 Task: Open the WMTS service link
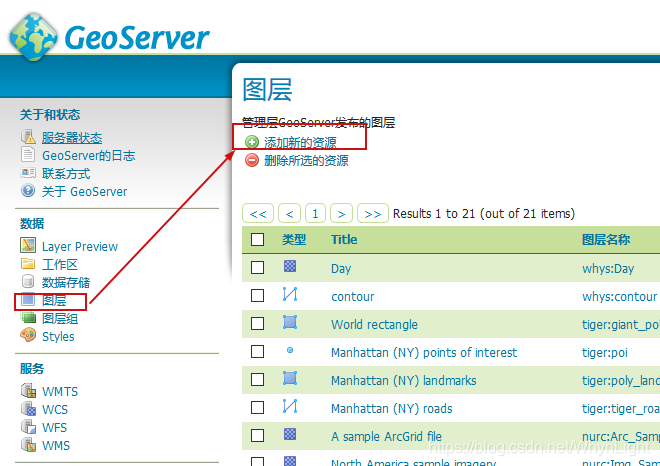click(x=60, y=391)
